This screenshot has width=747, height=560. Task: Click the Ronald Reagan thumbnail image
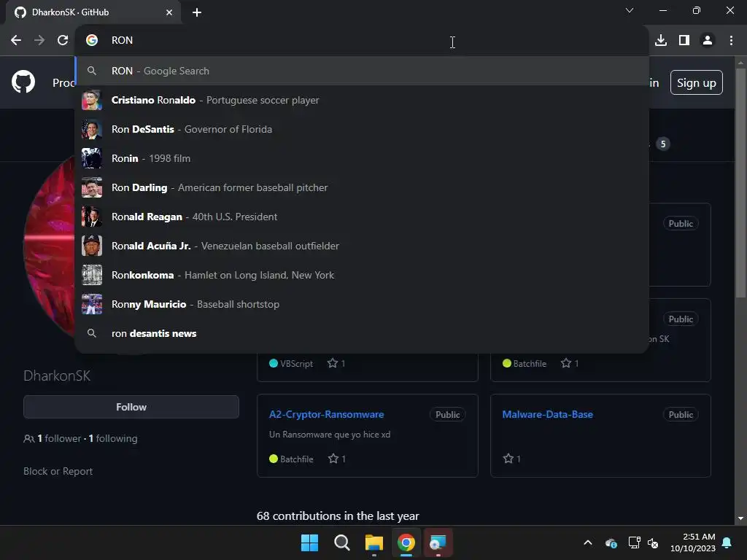92,217
